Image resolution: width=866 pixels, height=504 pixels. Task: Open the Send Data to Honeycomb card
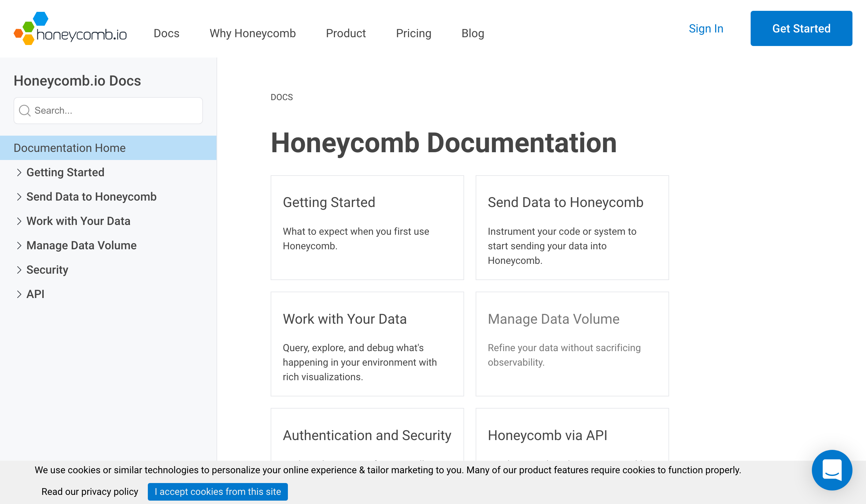pos(572,228)
